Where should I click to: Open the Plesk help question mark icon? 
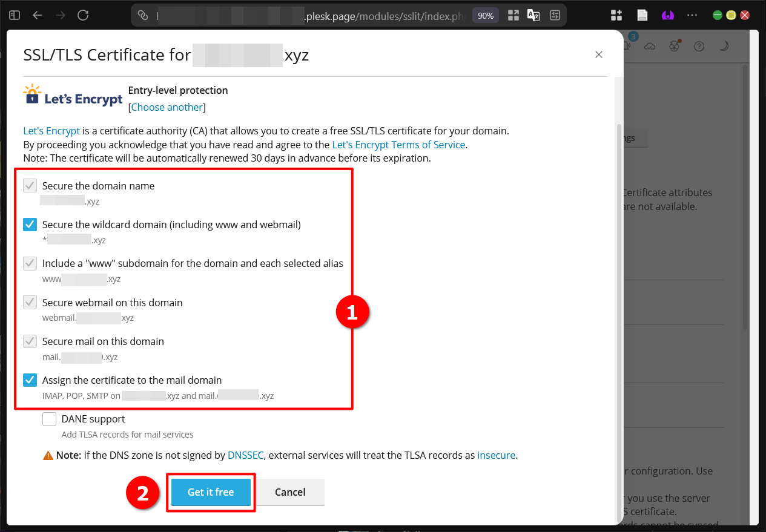[699, 46]
